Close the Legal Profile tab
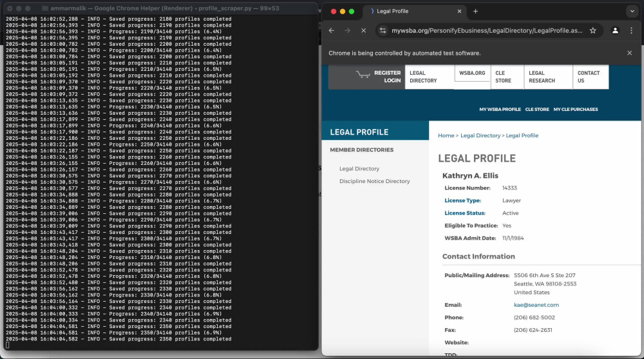 [x=459, y=12]
